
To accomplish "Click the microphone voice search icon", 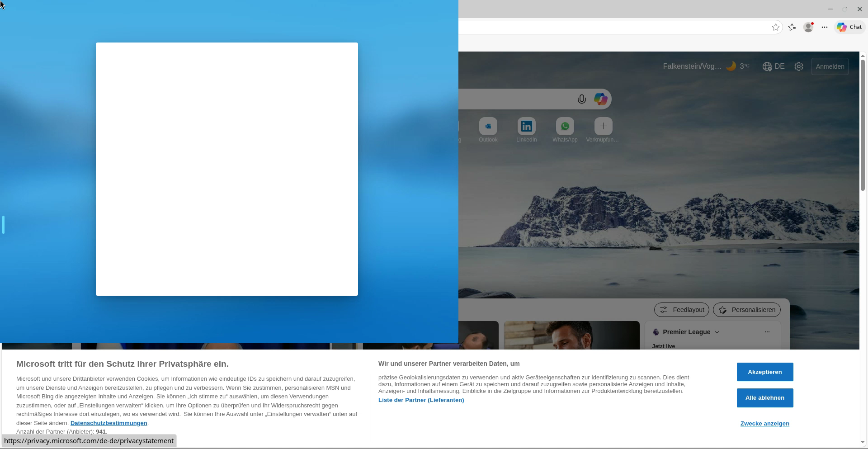I will tap(582, 99).
